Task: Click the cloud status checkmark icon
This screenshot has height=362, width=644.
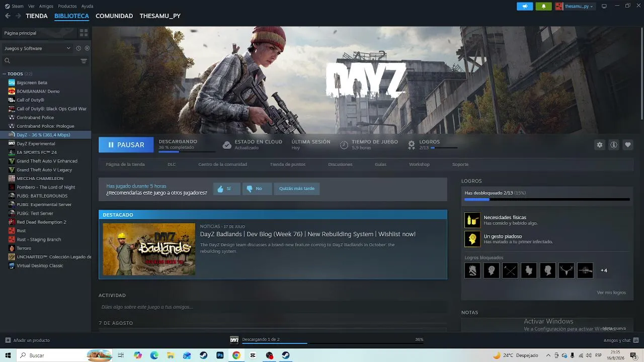Action: click(227, 145)
